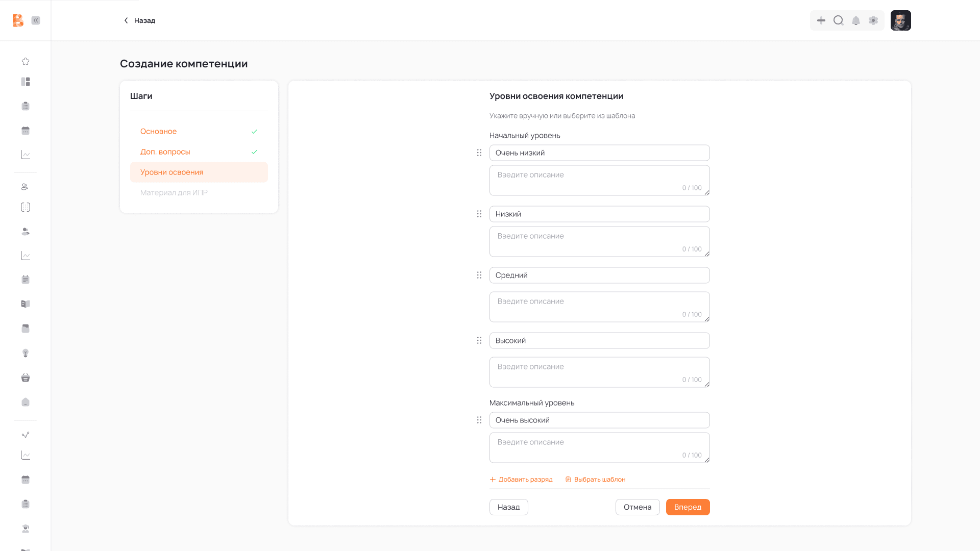Screen dimensions: 980x551
Task: Open notifications bell icon
Action: 856,20
